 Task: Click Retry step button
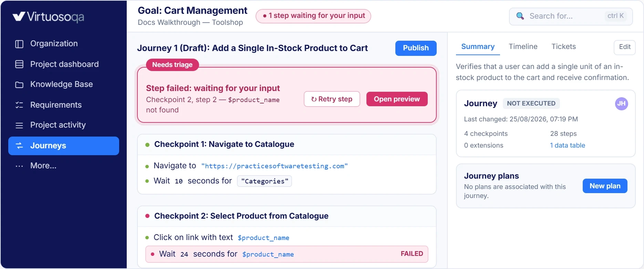click(x=332, y=99)
